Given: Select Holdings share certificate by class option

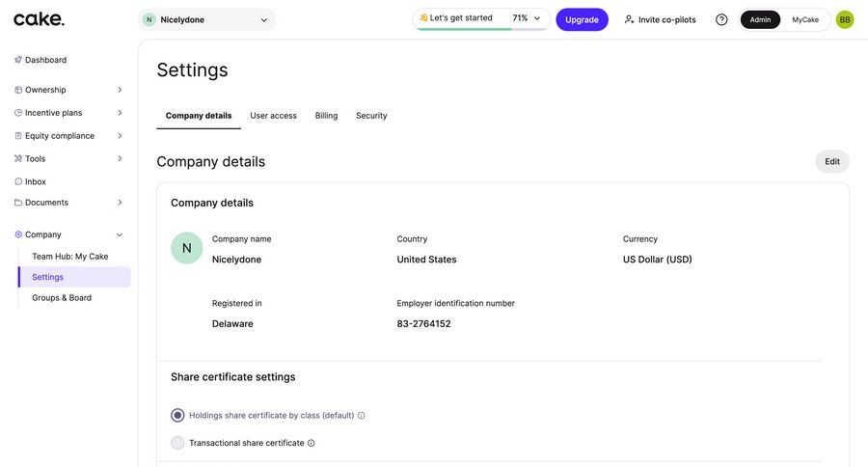Looking at the screenshot, I should pos(177,416).
